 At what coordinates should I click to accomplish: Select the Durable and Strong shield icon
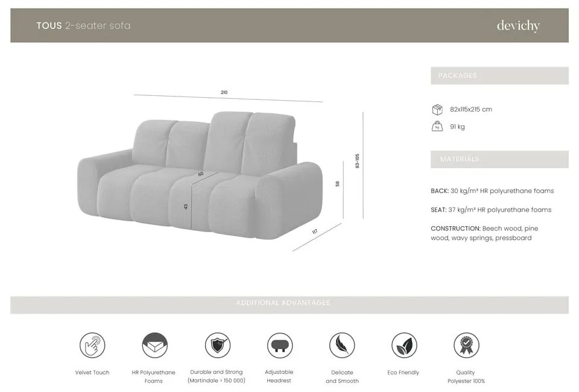tap(218, 345)
